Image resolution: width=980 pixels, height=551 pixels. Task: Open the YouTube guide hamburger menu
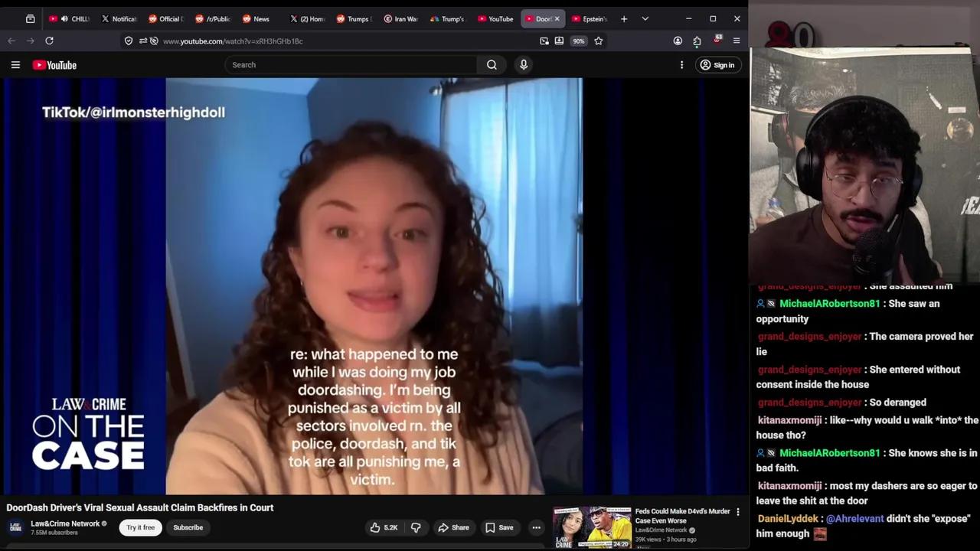[x=15, y=65]
